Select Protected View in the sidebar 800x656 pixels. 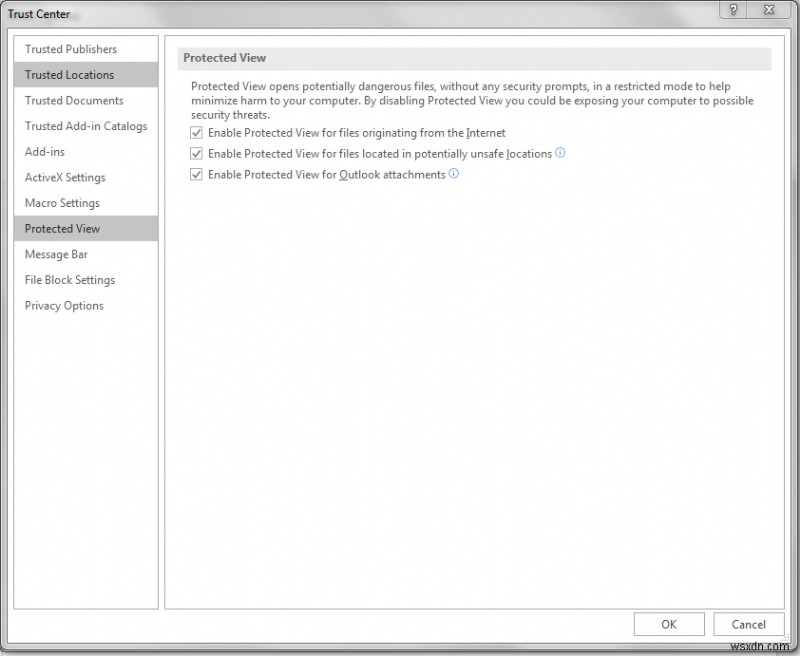click(86, 229)
